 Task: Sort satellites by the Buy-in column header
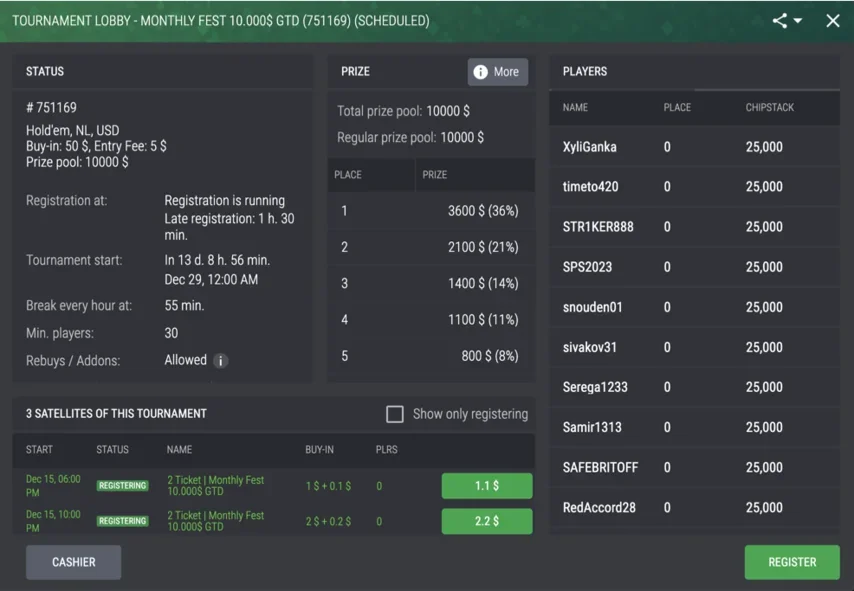tap(319, 450)
